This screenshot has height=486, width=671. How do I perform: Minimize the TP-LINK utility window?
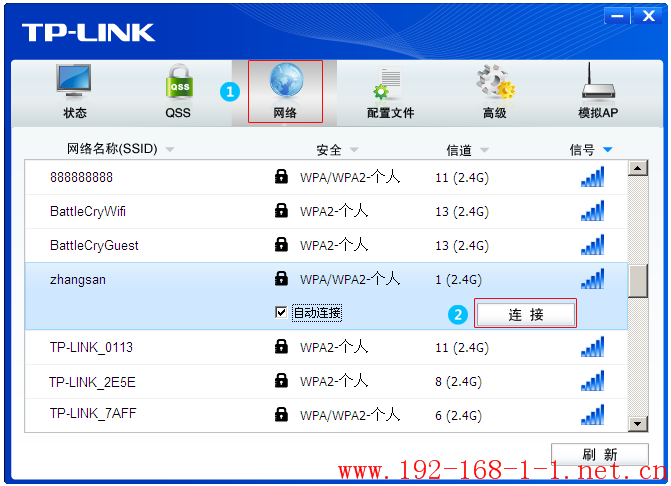tap(617, 16)
